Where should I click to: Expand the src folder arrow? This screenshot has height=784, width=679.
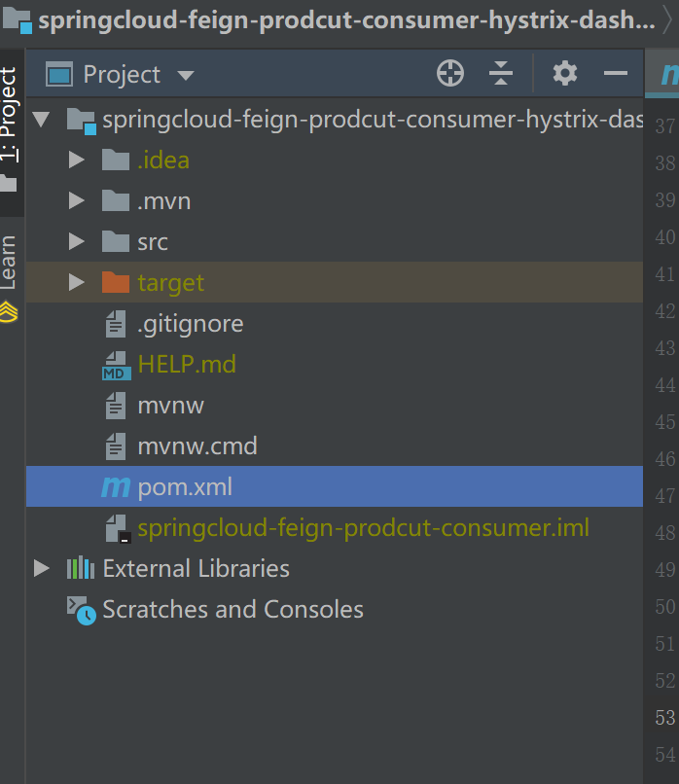[76, 241]
